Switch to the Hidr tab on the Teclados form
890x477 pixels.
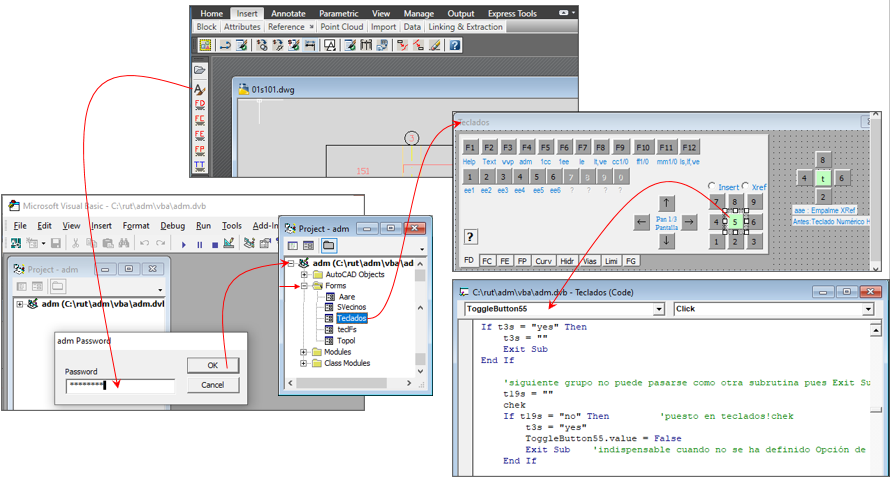click(566, 261)
